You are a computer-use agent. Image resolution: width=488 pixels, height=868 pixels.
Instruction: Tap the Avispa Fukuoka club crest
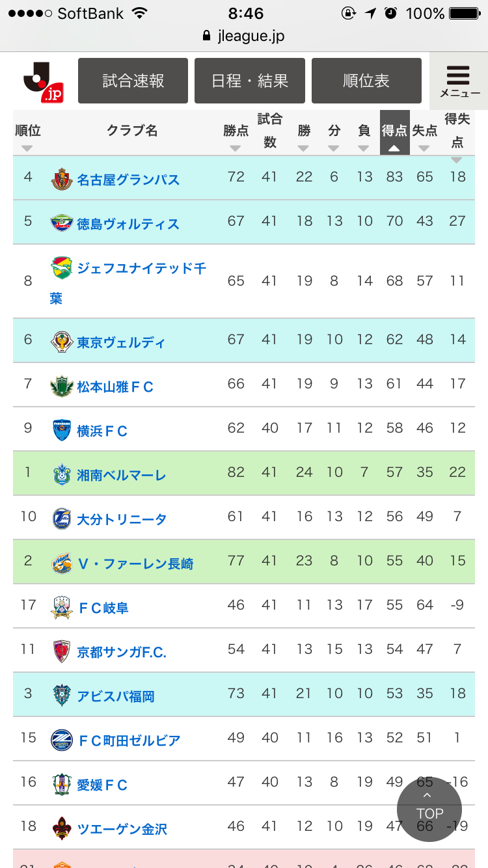point(62,696)
